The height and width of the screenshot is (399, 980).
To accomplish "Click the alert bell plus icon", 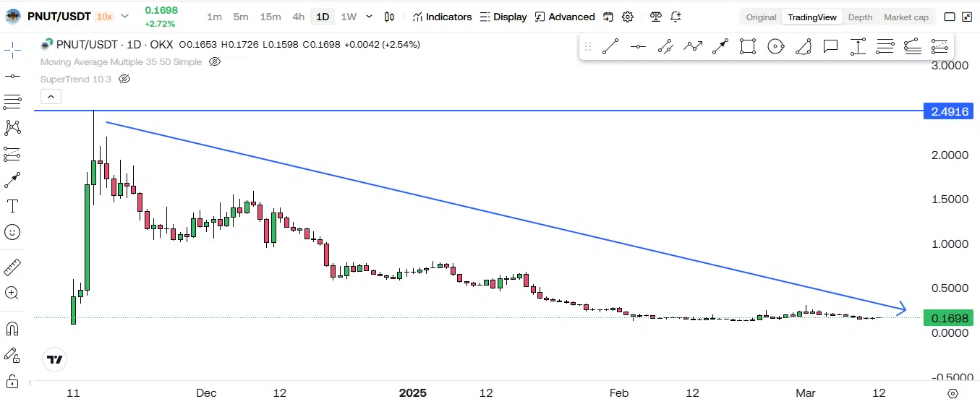I will (x=676, y=17).
